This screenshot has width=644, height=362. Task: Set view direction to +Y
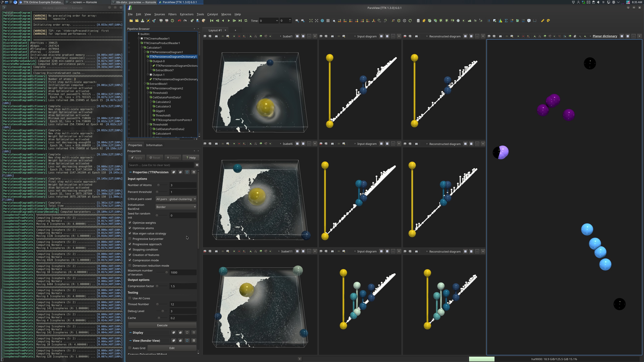351,21
